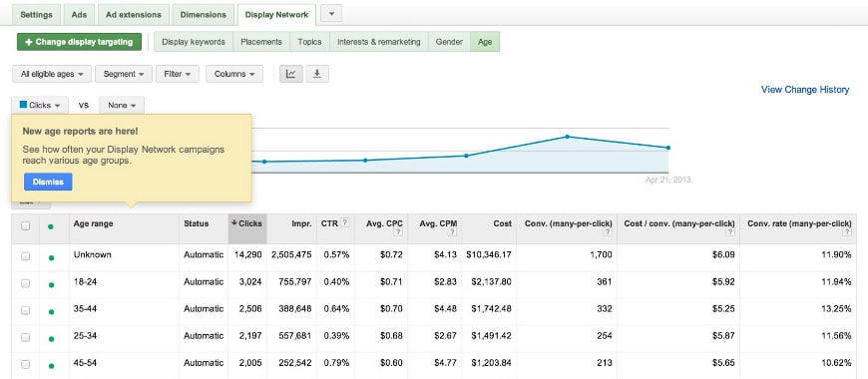Click the Change display targeting button

79,42
